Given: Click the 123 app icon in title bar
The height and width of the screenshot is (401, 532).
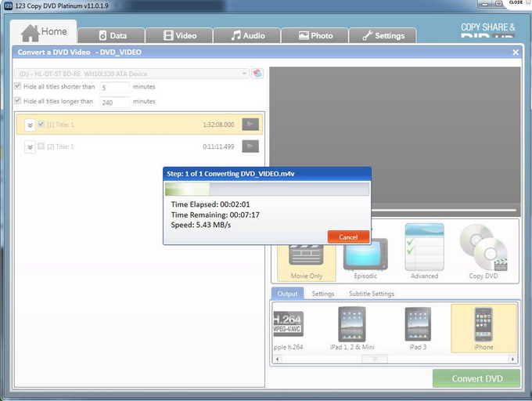Looking at the screenshot, I should 8,5.
